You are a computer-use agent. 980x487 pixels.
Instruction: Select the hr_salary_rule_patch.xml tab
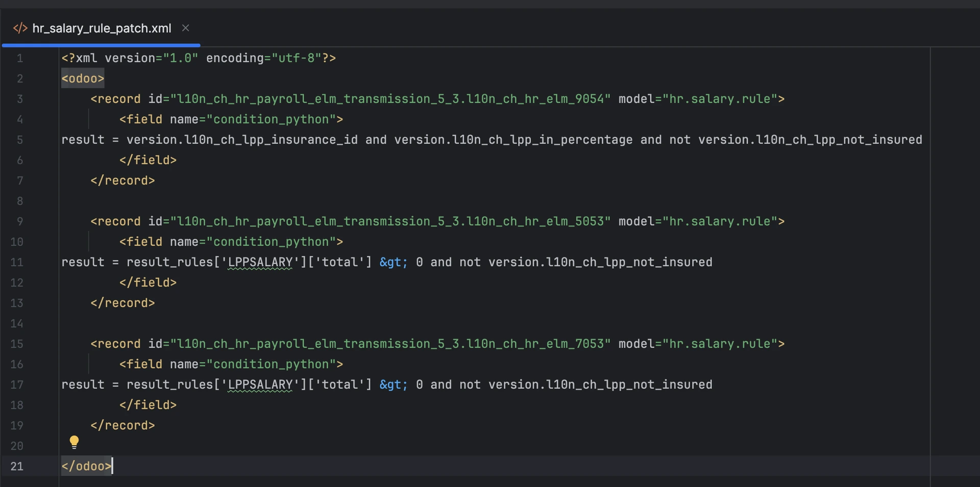(x=101, y=28)
